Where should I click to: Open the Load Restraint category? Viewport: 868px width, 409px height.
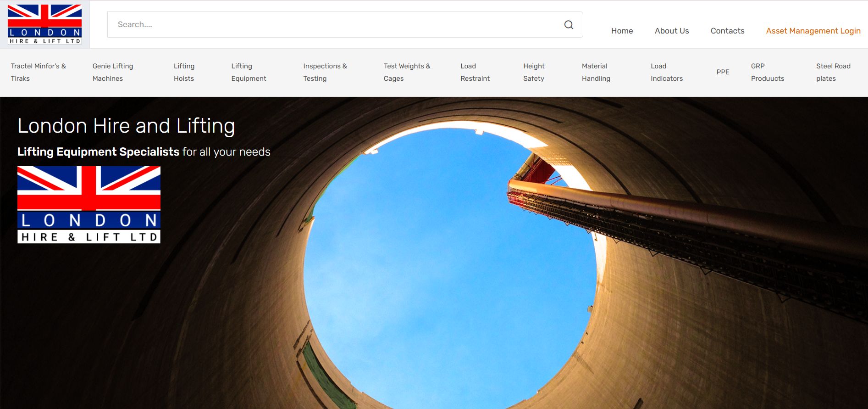[x=475, y=72]
